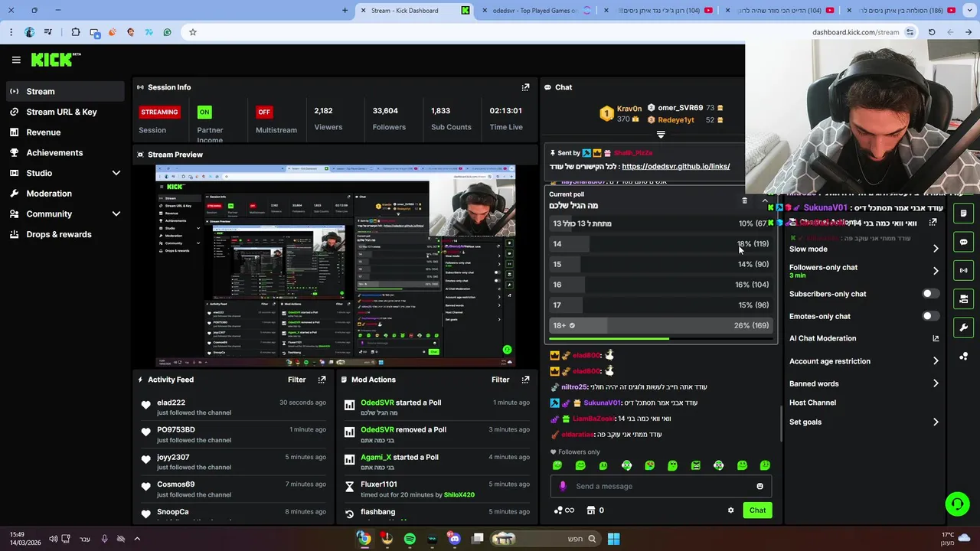This screenshot has width=980, height=551.
Task: Toggle Emotes-only chat switch
Action: pyautogui.click(x=930, y=316)
